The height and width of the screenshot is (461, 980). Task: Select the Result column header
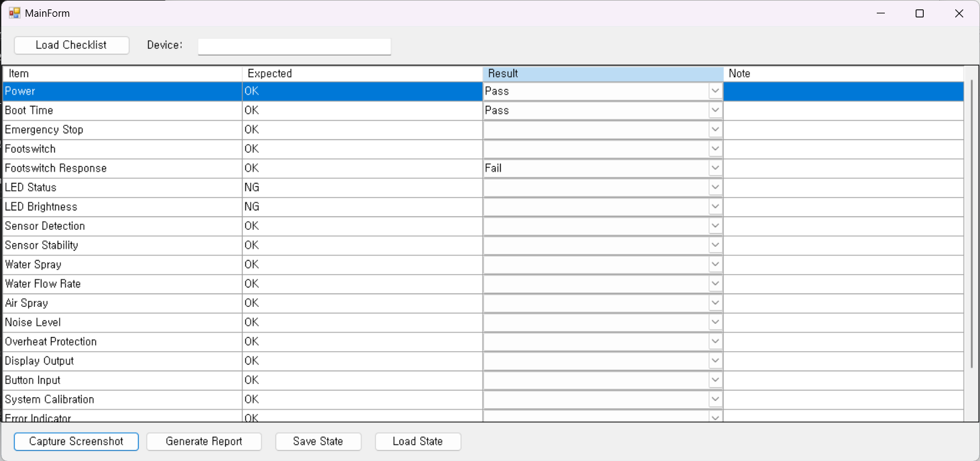click(x=603, y=74)
